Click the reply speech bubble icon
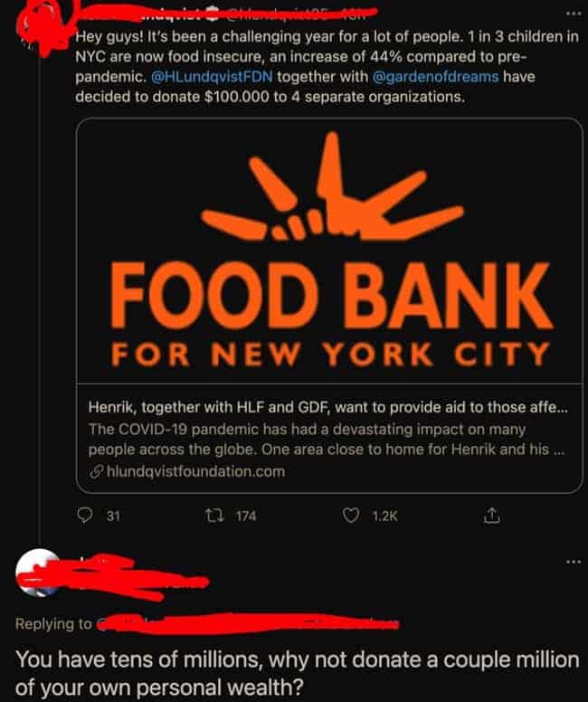 (85, 516)
